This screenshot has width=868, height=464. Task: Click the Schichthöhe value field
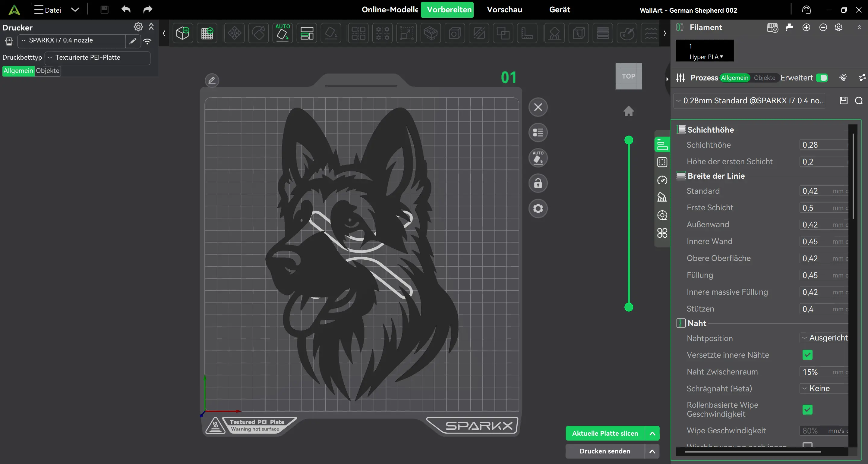coord(823,145)
